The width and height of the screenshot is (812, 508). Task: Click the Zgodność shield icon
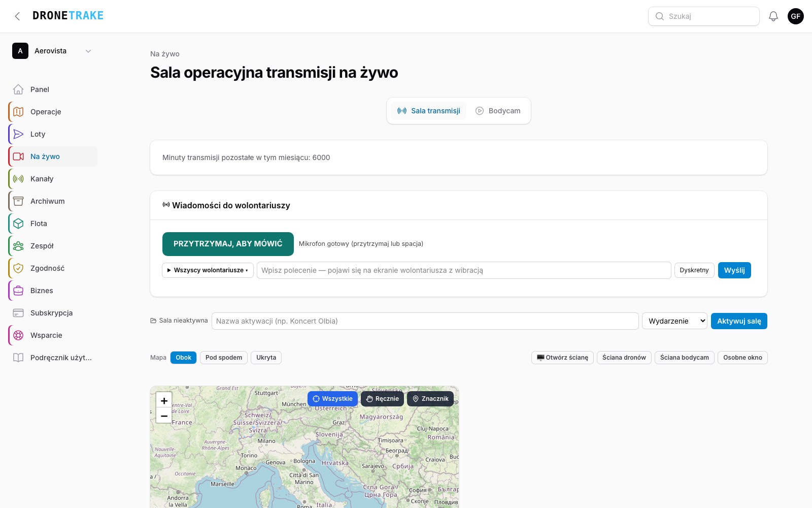pos(18,268)
